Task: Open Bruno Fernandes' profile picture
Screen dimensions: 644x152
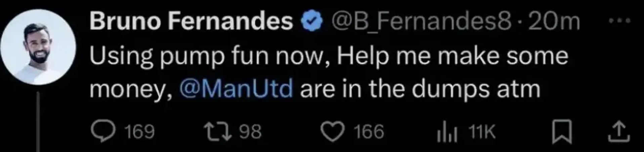Action: click(x=38, y=47)
